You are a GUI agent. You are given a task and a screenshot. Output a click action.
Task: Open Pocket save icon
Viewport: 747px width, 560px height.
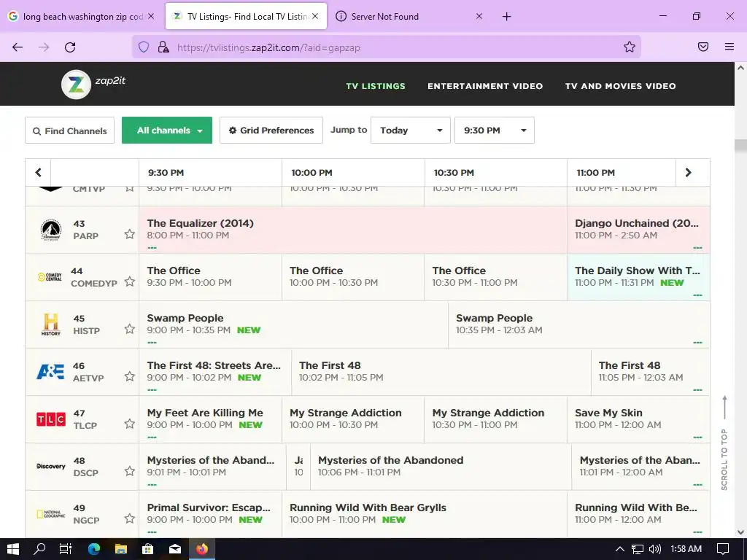coord(703,47)
